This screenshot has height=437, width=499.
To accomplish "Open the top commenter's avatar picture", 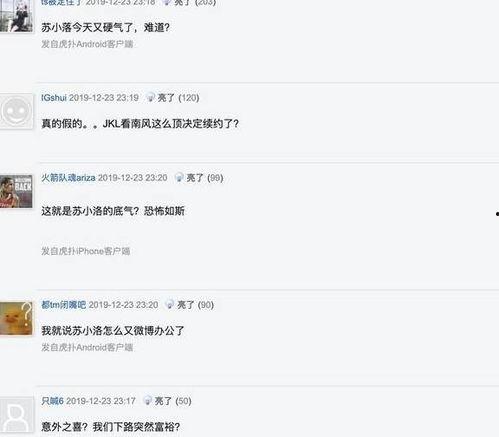I will (x=16, y=15).
